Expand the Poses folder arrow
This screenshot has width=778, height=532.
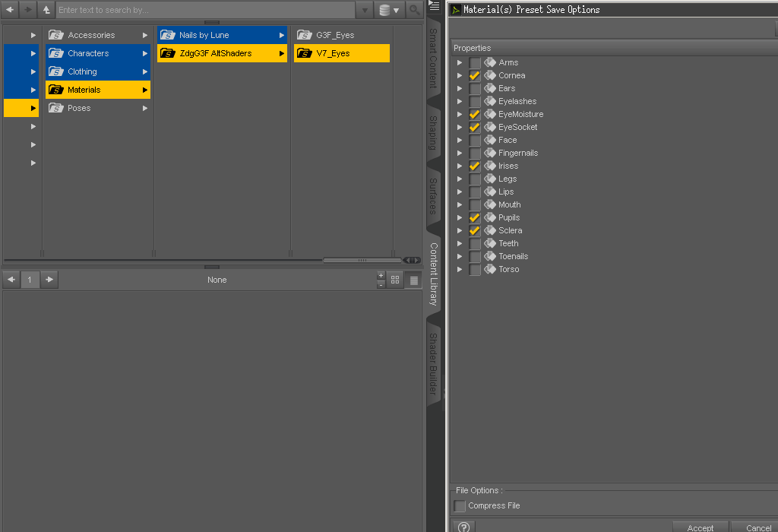coord(145,108)
